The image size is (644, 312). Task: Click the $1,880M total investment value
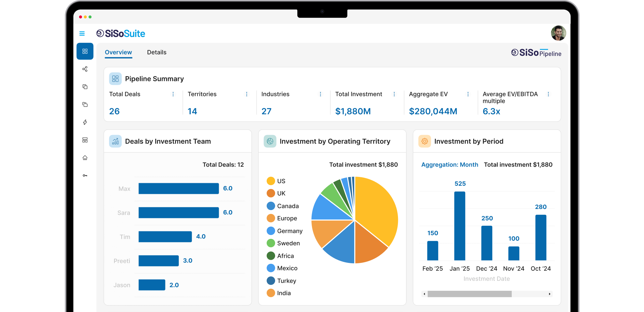pos(353,111)
